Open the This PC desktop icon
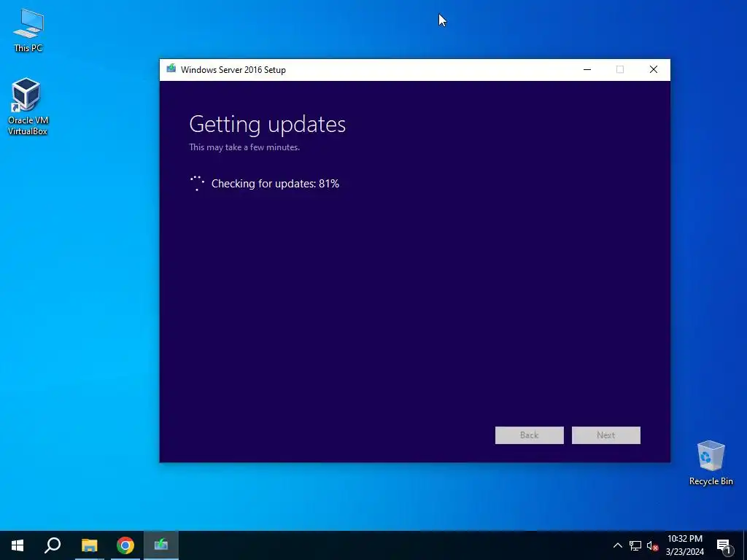 point(28,30)
